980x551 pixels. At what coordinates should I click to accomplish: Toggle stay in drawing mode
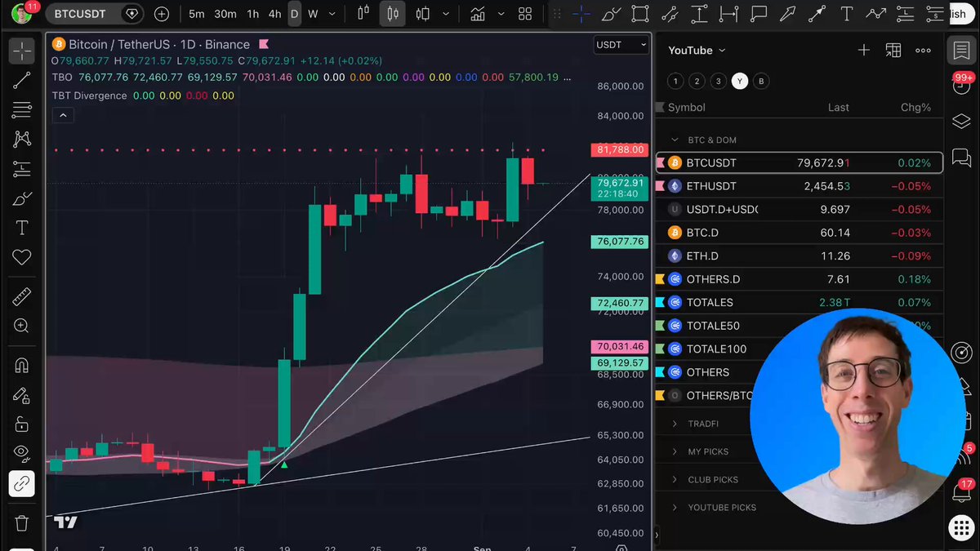tap(22, 395)
